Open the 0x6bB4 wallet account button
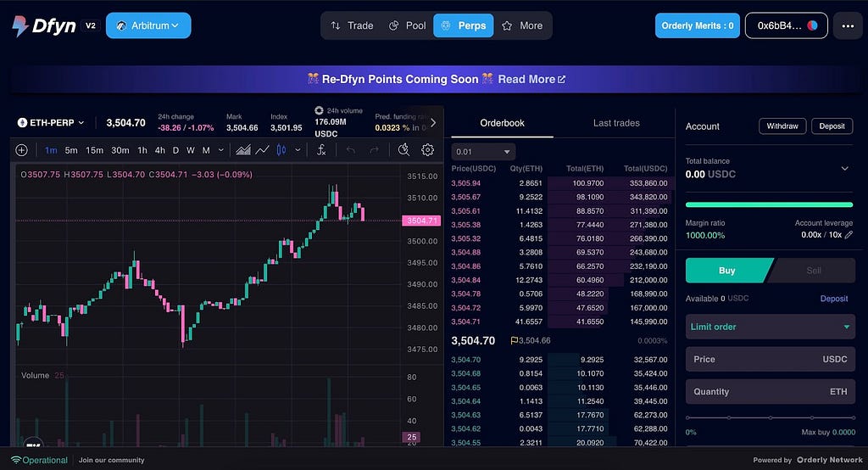Viewport: 868px width, 470px height. pos(787,25)
